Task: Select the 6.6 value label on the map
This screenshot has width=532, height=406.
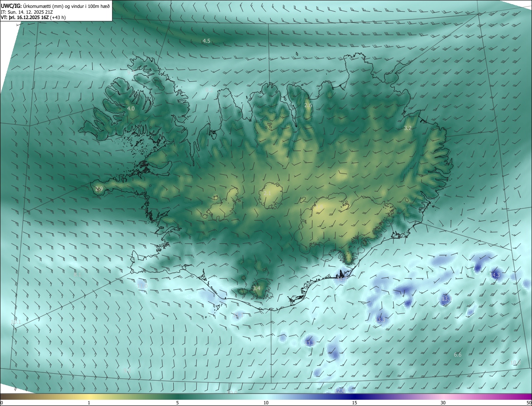Action: pos(458,355)
